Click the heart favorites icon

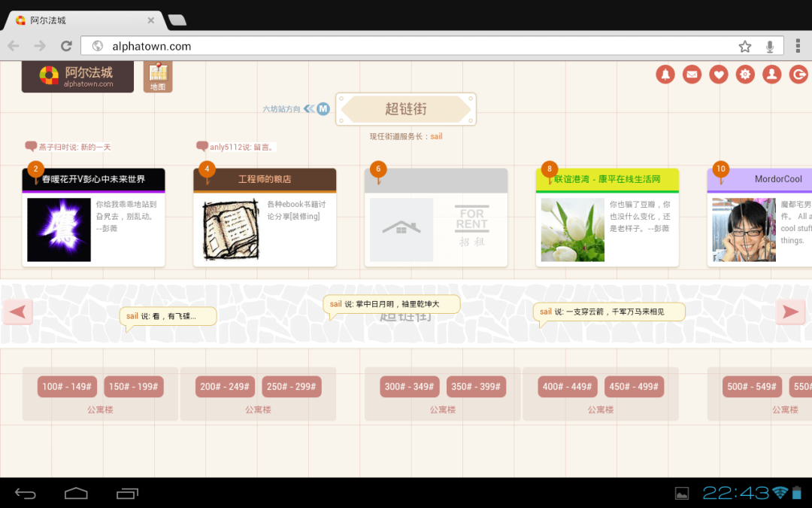click(x=719, y=75)
